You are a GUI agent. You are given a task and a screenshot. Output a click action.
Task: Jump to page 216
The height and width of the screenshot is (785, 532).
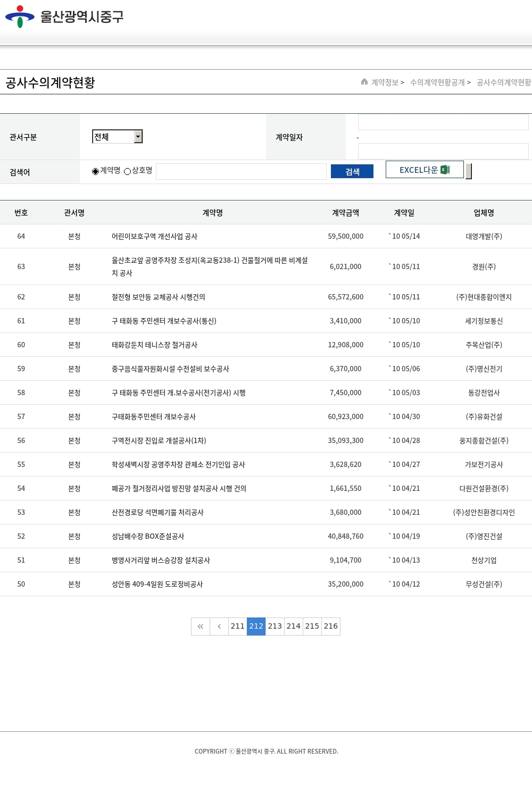tap(331, 627)
